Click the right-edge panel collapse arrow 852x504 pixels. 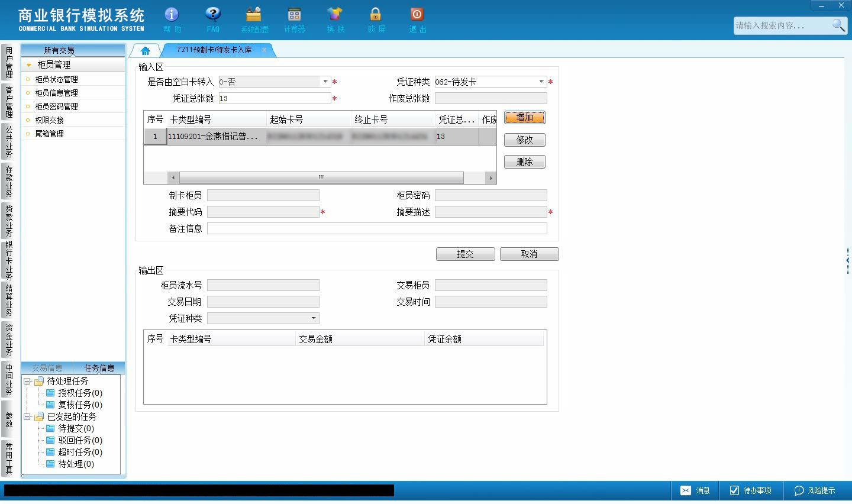click(x=848, y=260)
